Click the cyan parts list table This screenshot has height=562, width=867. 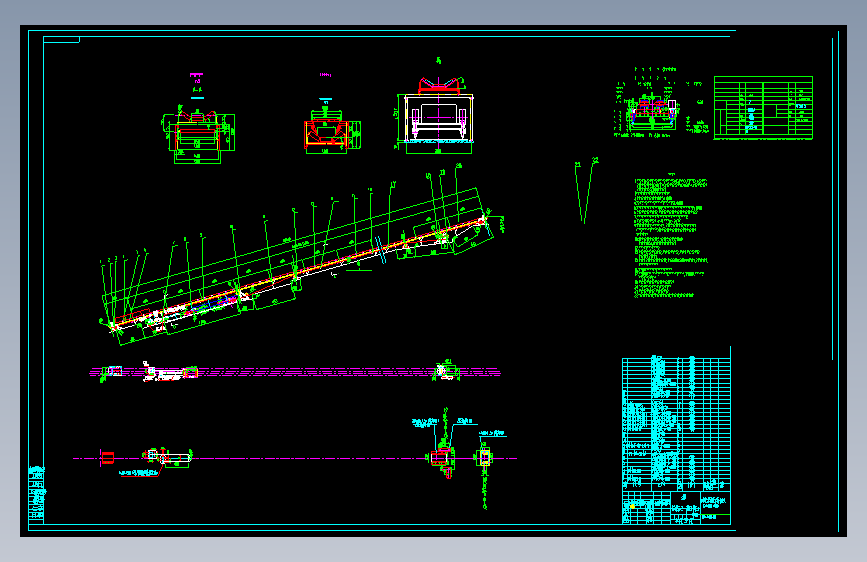[676, 423]
